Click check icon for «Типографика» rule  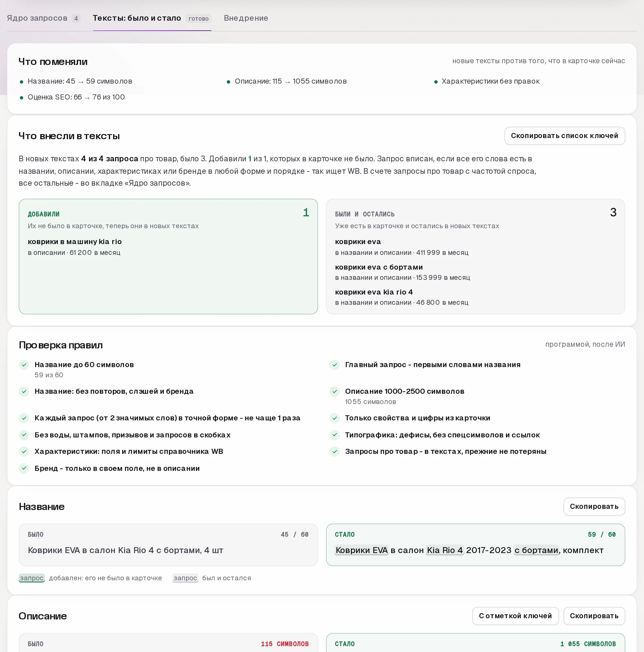[334, 435]
